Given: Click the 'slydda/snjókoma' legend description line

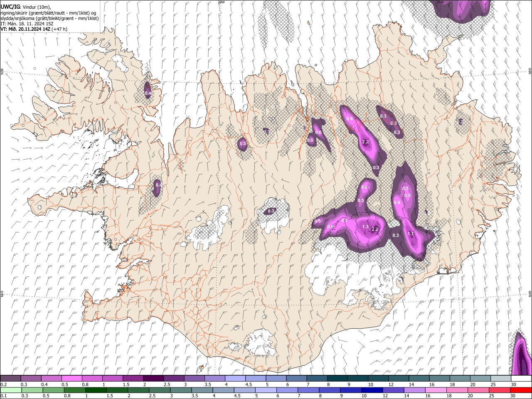Looking at the screenshot, I should point(49,18).
